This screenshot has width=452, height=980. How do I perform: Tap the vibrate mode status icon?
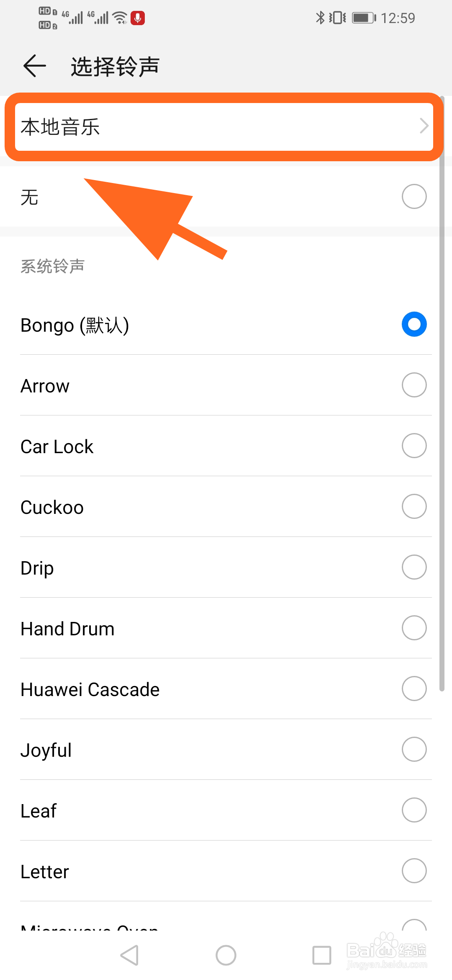click(337, 18)
